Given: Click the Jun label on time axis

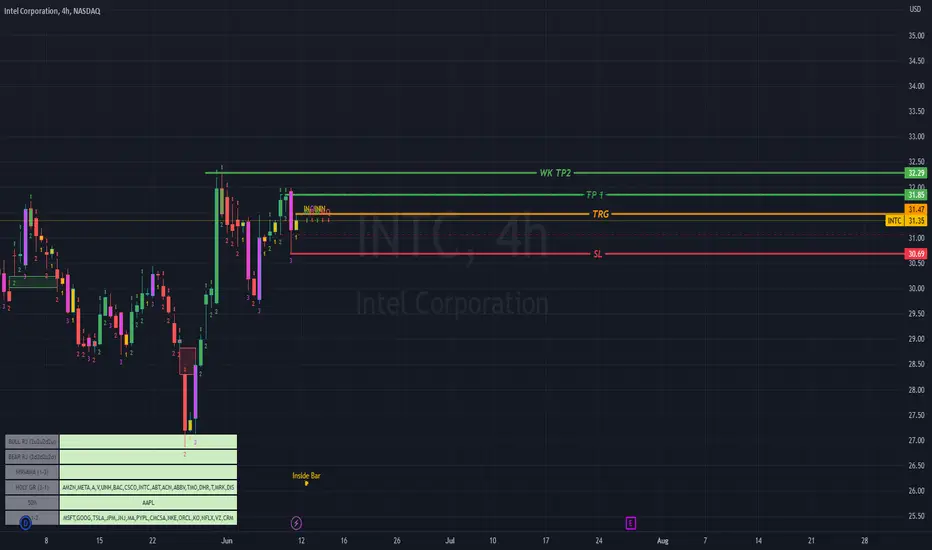Looking at the screenshot, I should (x=226, y=540).
